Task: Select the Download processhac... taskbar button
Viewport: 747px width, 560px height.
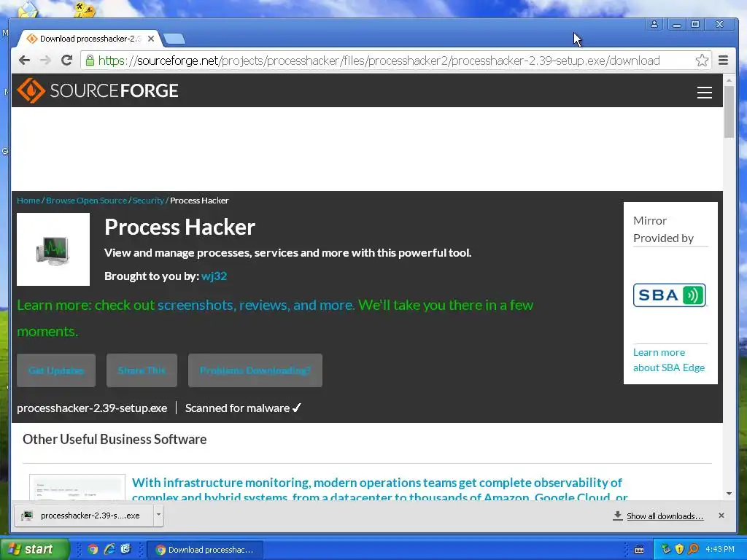Action: pos(204,550)
